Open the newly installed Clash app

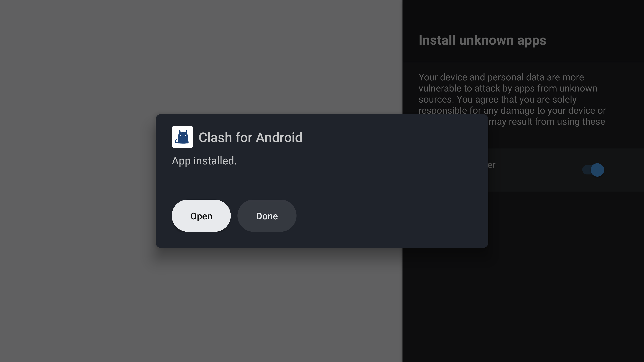tap(201, 216)
